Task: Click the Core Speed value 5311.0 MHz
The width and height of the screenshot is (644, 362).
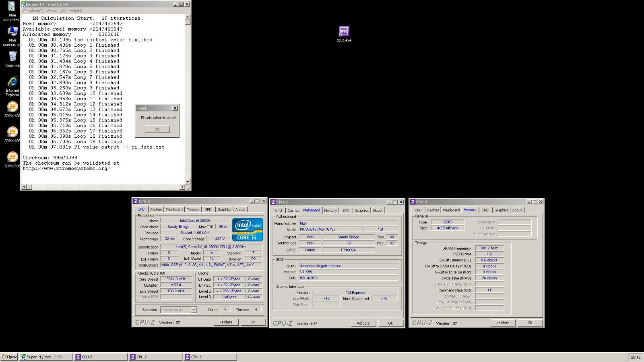Action: (176, 279)
